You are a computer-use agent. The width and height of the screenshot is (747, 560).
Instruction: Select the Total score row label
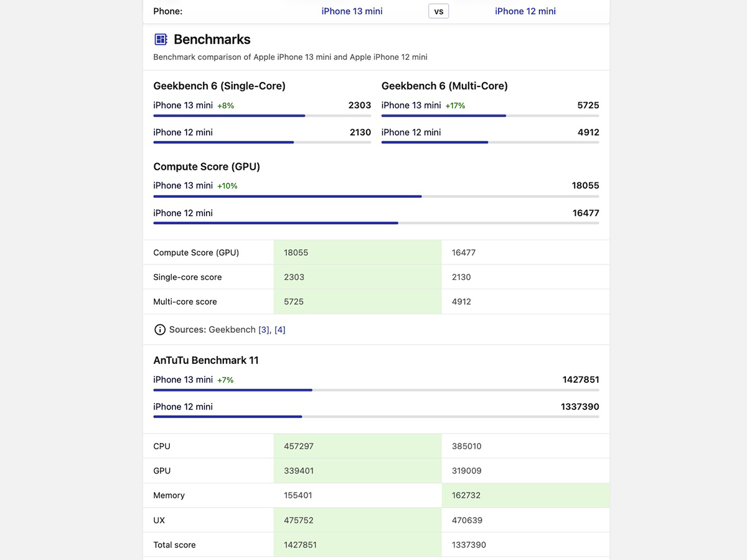pyautogui.click(x=174, y=545)
